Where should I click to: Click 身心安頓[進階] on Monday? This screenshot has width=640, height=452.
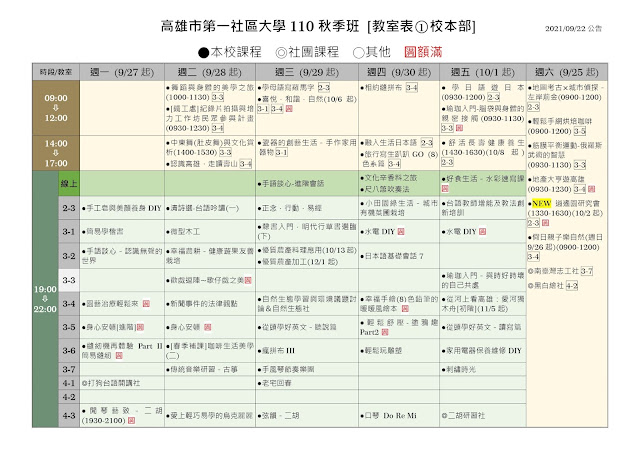(x=109, y=327)
